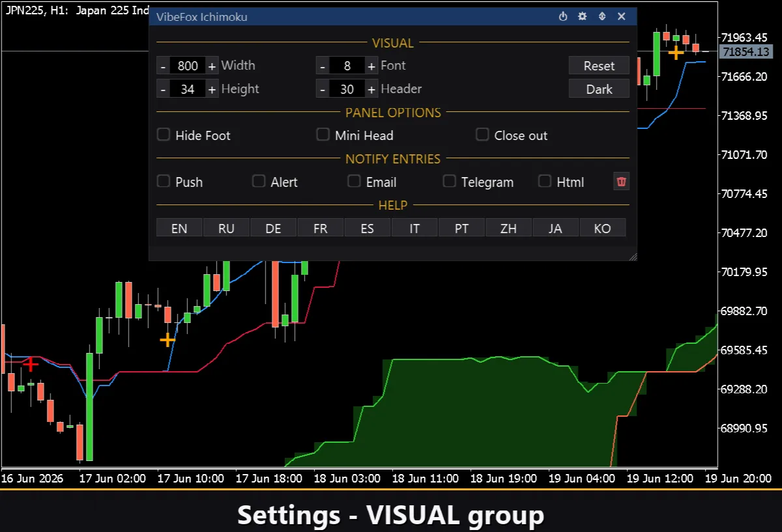
Task: Increase the Font size value
Action: click(x=371, y=66)
